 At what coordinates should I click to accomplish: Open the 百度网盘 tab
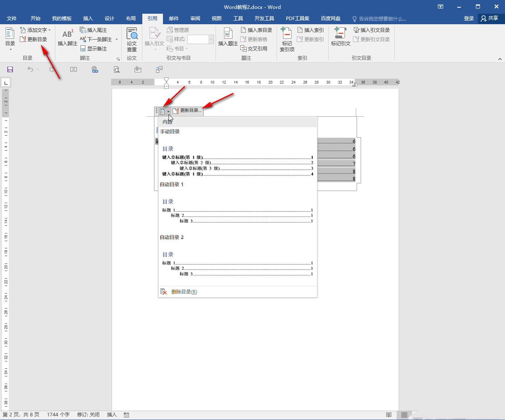[331, 19]
